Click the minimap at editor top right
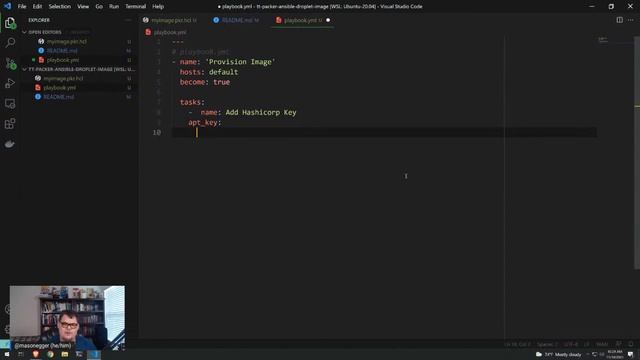 (603, 40)
